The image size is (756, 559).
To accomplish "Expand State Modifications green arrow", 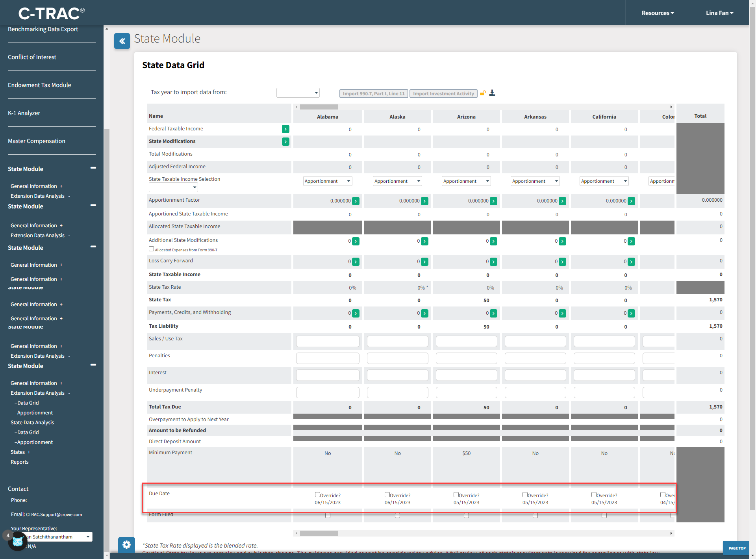I will click(285, 141).
